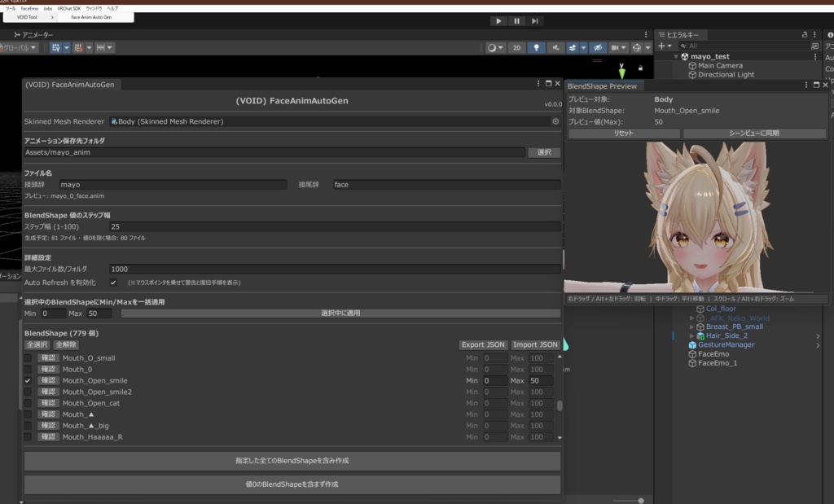Click the 選択 folder select button

click(x=544, y=152)
